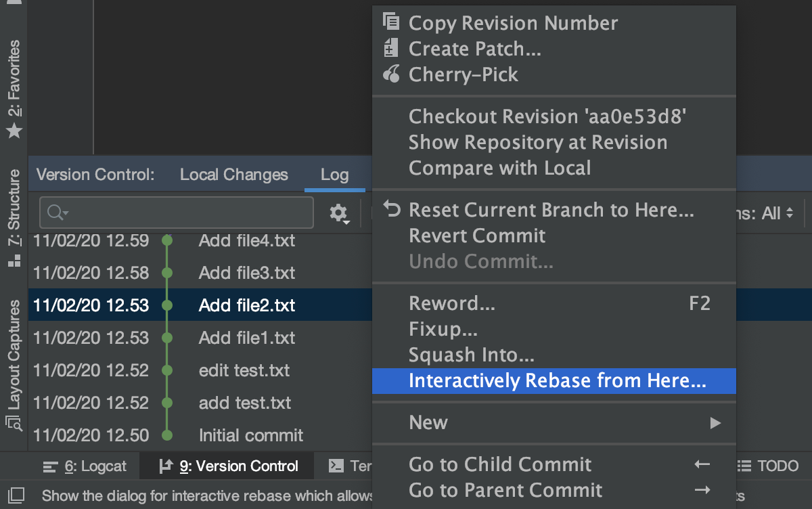Click the Favorites star icon
Image resolution: width=812 pixels, height=509 pixels.
[14, 131]
